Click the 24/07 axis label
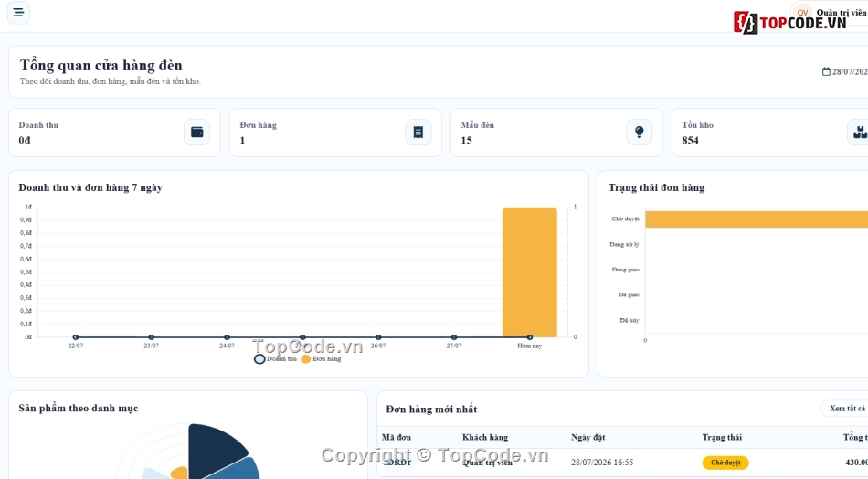The height and width of the screenshot is (479, 868). coord(227,346)
